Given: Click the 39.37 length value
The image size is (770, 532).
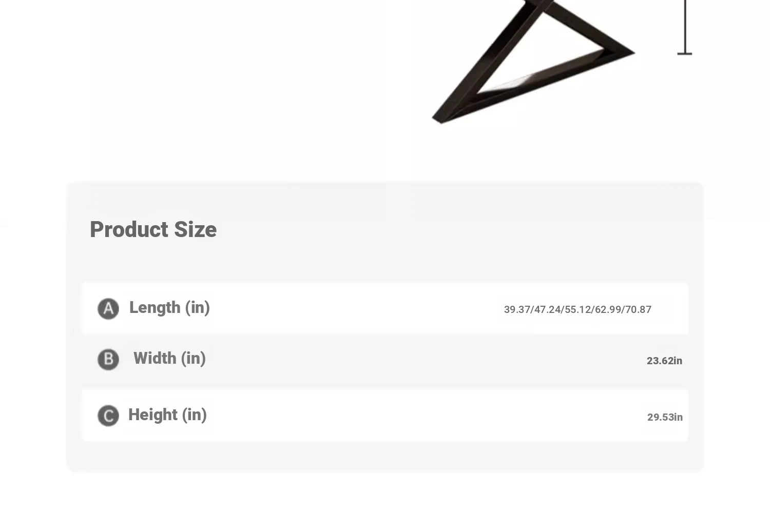Looking at the screenshot, I should pyautogui.click(x=517, y=309).
